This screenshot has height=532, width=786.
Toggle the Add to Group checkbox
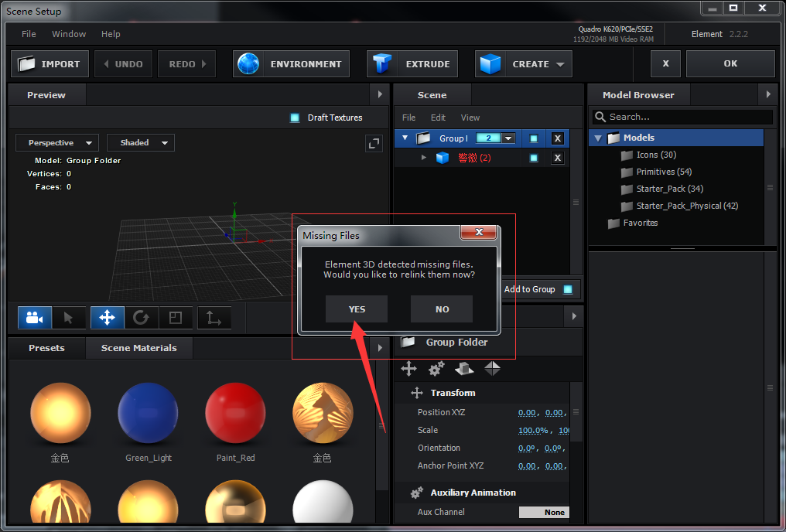tap(567, 289)
